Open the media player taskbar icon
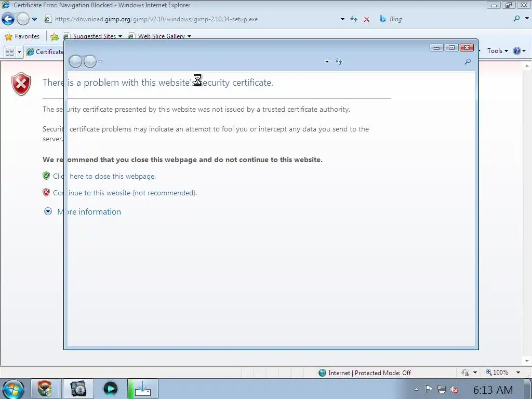Viewport: 532px width, 399px height. pos(110,389)
